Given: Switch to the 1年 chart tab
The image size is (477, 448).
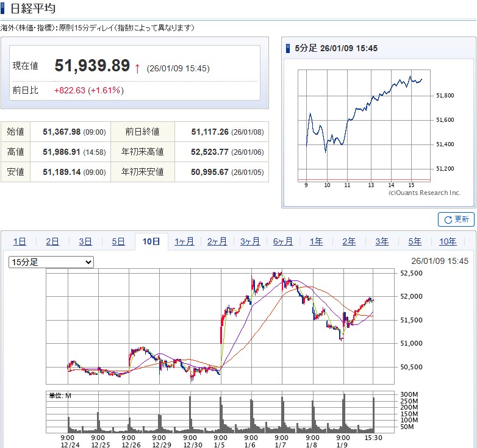Looking at the screenshot, I should (316, 242).
